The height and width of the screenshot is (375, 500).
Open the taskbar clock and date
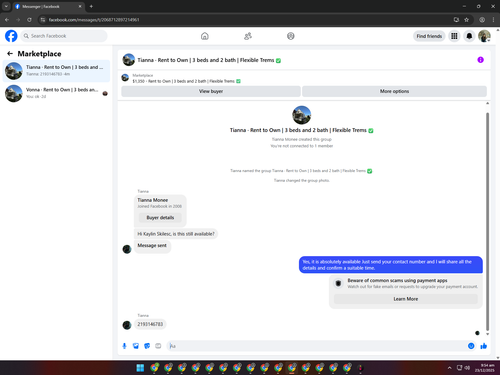485,368
